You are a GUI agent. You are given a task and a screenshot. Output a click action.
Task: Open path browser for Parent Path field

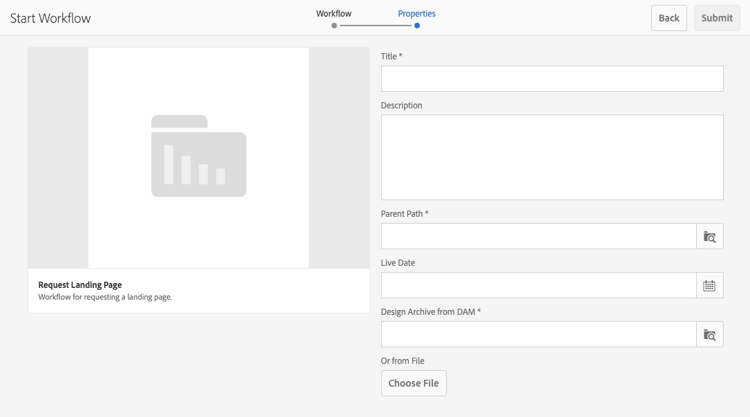(x=710, y=236)
